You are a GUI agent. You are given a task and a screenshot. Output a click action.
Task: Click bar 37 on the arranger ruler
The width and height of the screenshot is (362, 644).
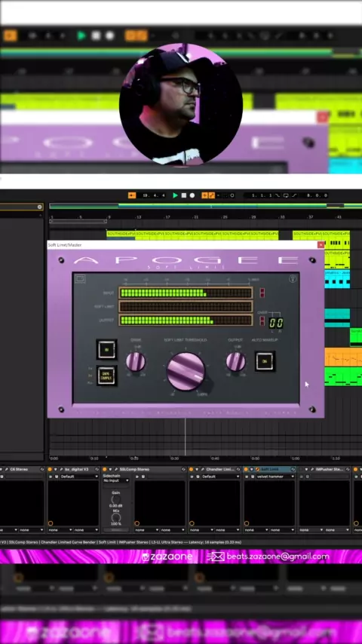tap(311, 217)
